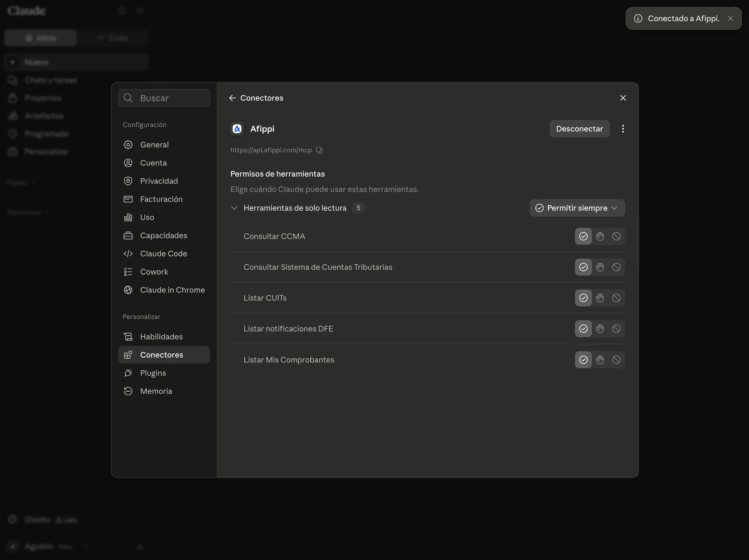Open Claude Code settings
The width and height of the screenshot is (749, 560).
tap(164, 254)
